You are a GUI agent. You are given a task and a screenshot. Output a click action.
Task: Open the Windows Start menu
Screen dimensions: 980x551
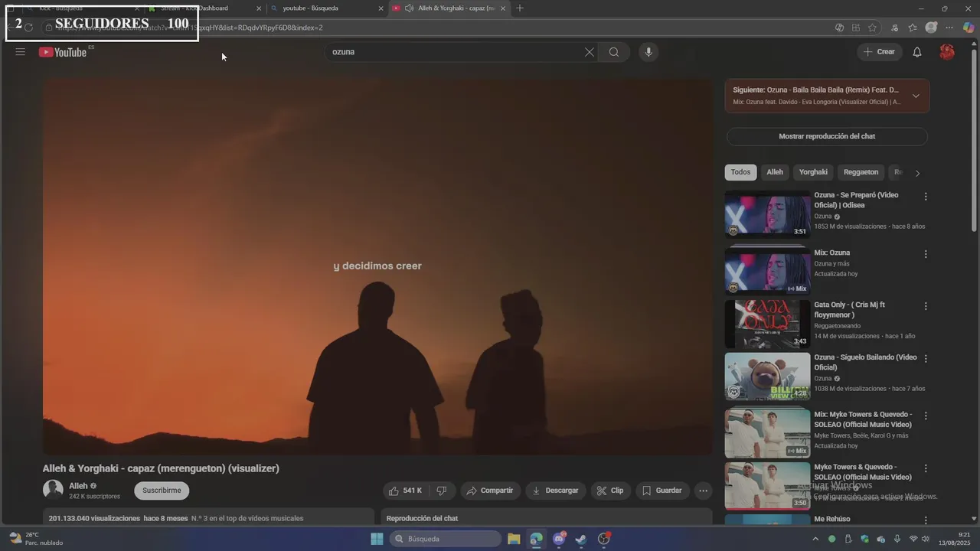point(377,539)
